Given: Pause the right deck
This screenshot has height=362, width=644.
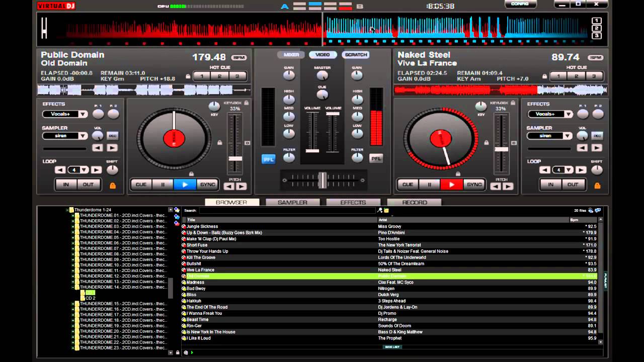Looking at the screenshot, I should tap(430, 185).
